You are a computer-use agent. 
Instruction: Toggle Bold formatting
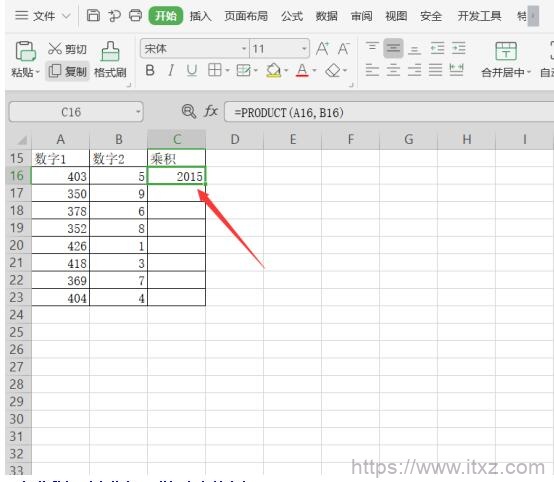pos(150,71)
